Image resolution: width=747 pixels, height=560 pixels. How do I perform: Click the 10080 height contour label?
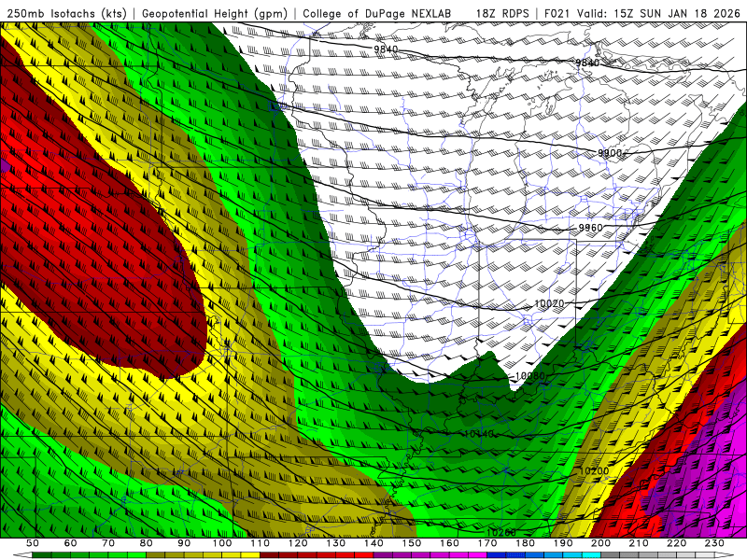(x=529, y=376)
